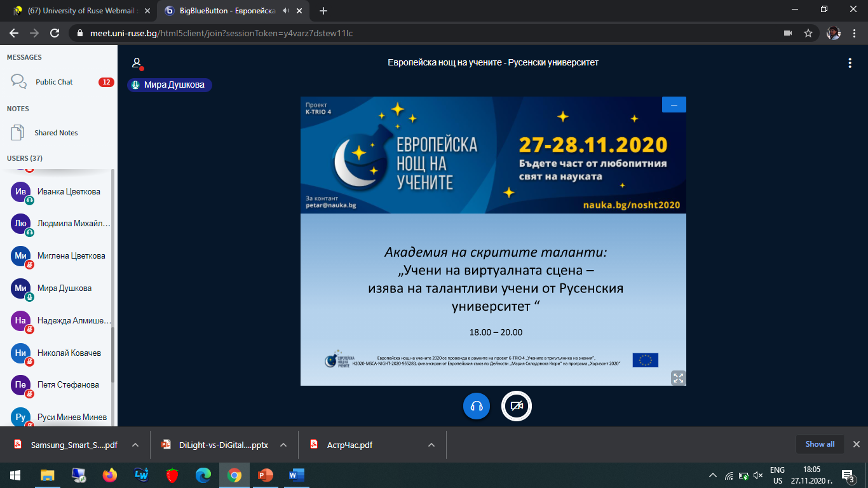
Task: Expand options for Samsung_Smart_S pdf download
Action: click(135, 445)
